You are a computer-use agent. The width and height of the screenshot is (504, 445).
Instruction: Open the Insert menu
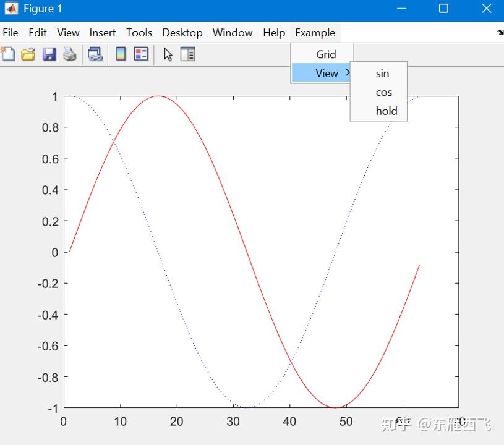coord(103,33)
